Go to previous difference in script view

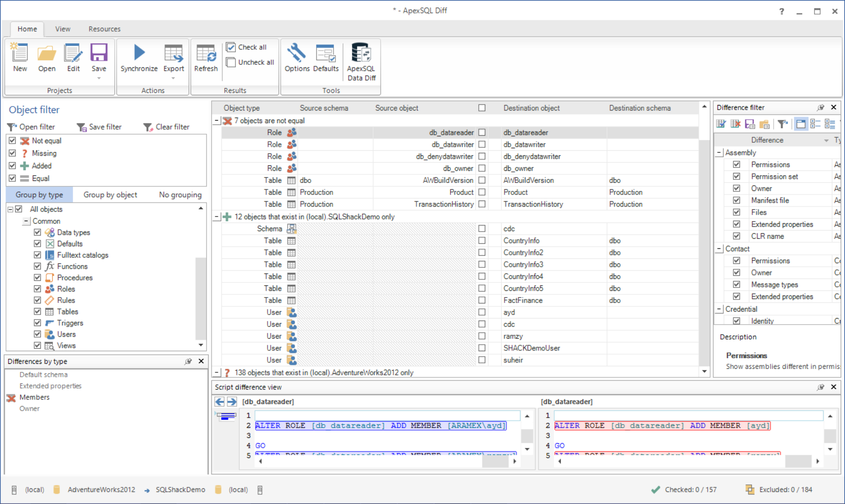[x=220, y=401]
